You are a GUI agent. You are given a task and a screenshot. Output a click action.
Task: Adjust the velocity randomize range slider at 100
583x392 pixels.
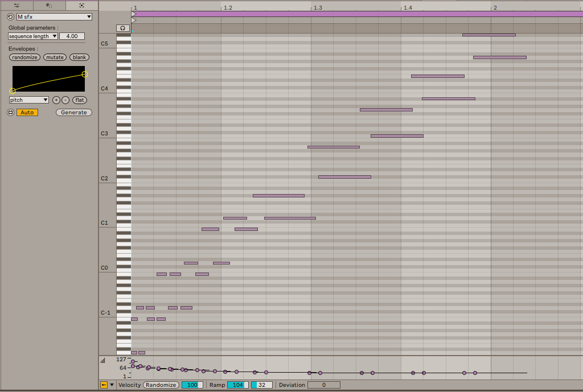(192, 385)
